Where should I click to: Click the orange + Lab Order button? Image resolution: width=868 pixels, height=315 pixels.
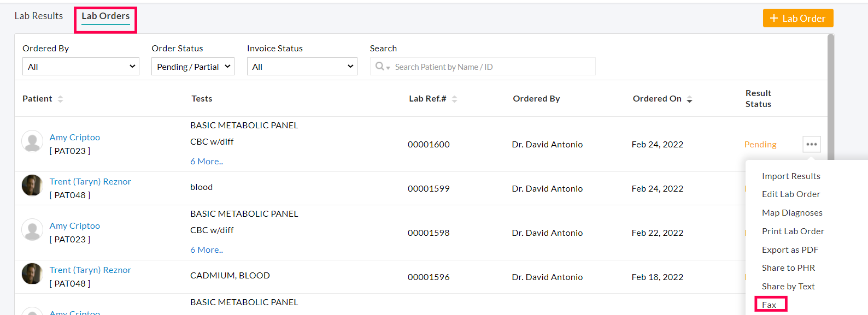point(797,18)
